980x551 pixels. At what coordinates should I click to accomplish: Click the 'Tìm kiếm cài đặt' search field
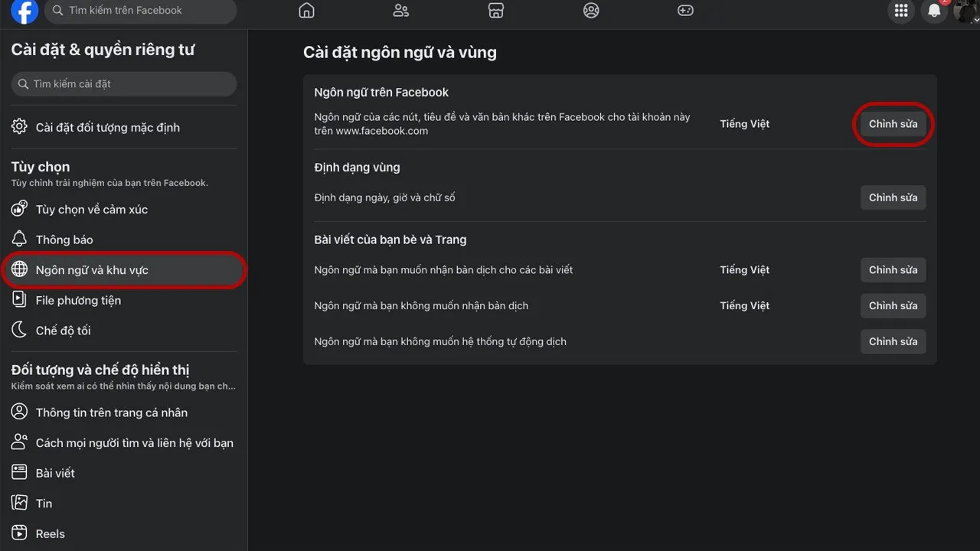tap(124, 84)
